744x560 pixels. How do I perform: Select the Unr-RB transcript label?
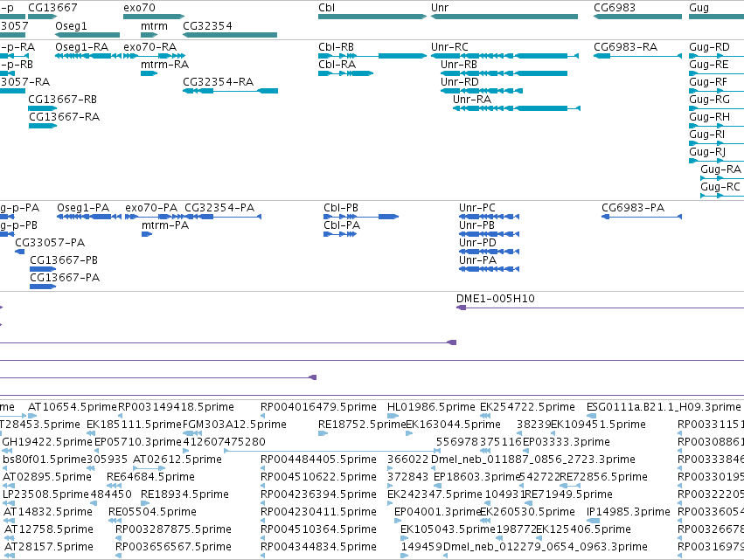(x=459, y=64)
